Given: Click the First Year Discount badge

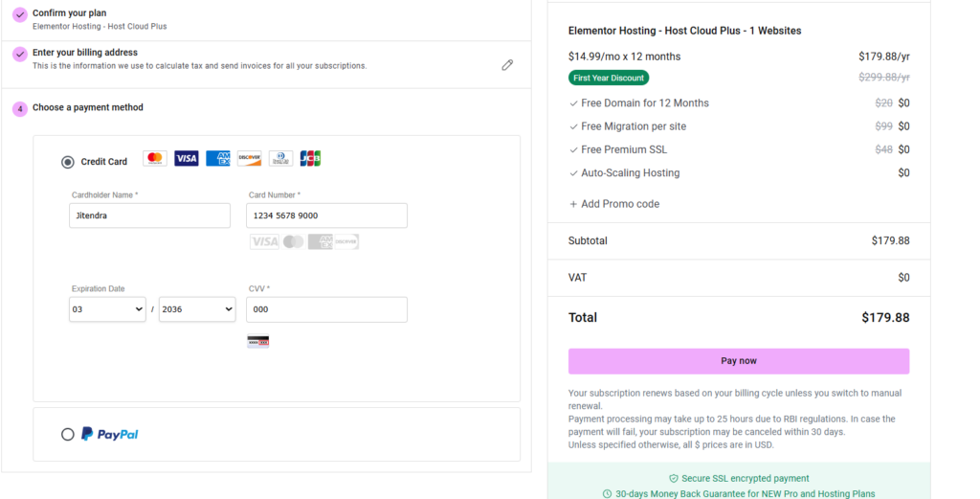Looking at the screenshot, I should (609, 78).
